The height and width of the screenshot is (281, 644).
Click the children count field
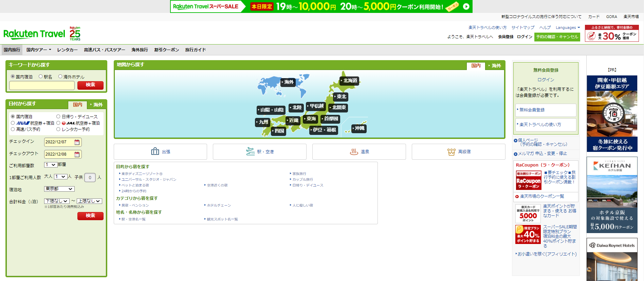pyautogui.click(x=90, y=177)
